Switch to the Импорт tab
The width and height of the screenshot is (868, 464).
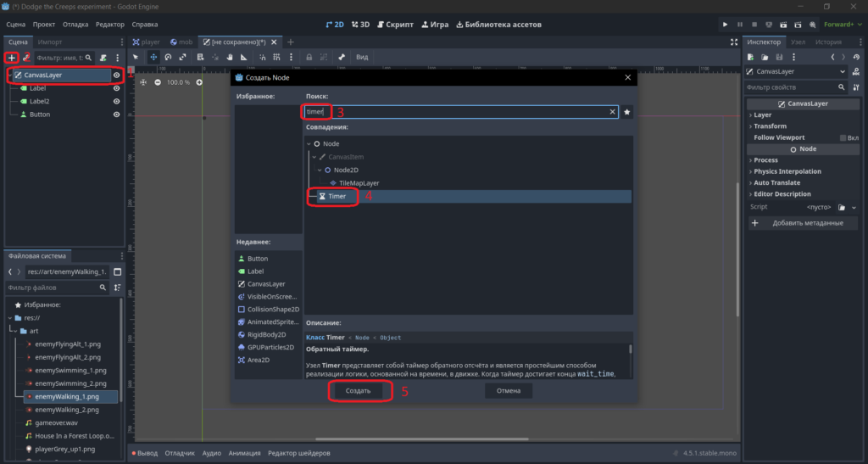tap(50, 42)
